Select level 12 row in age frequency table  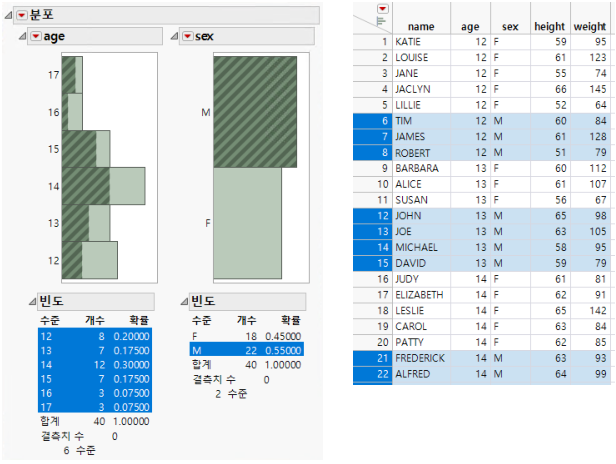click(x=95, y=336)
